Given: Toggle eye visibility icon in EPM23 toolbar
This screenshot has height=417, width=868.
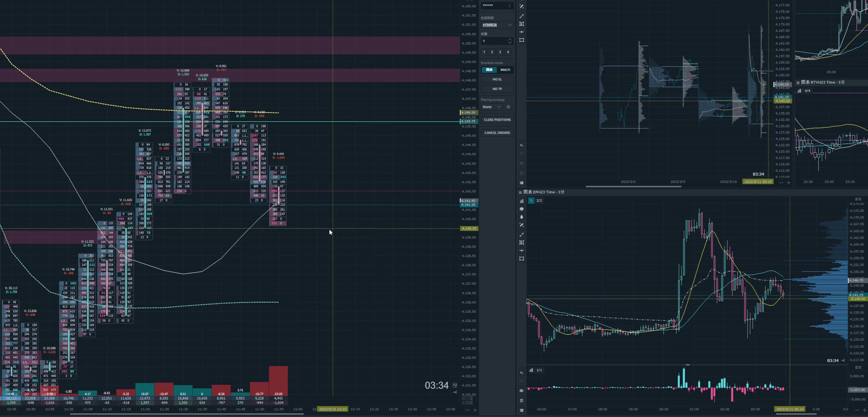Looking at the screenshot, I should coord(522,391).
